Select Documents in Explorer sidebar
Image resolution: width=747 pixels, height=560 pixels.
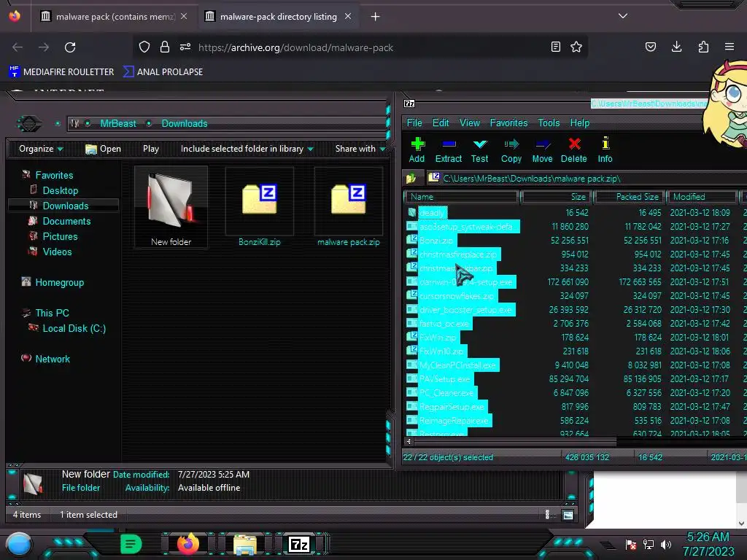point(66,221)
